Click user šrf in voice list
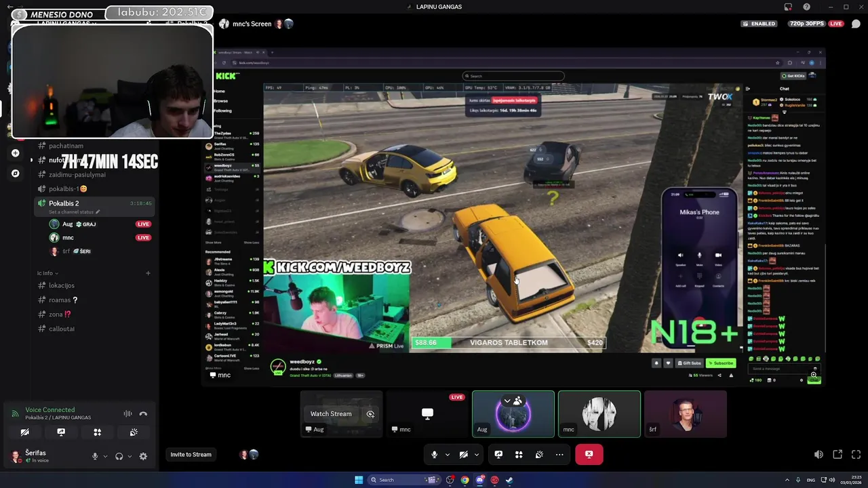The height and width of the screenshot is (488, 868). click(66, 251)
